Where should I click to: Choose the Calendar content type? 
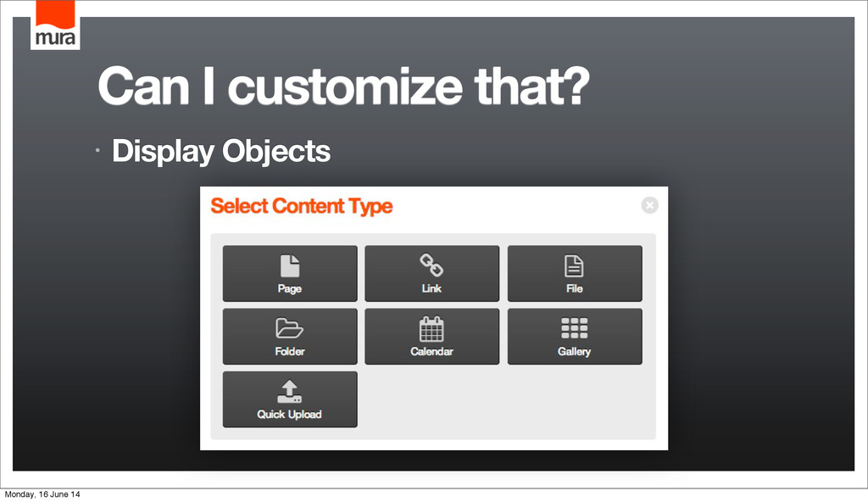(431, 337)
